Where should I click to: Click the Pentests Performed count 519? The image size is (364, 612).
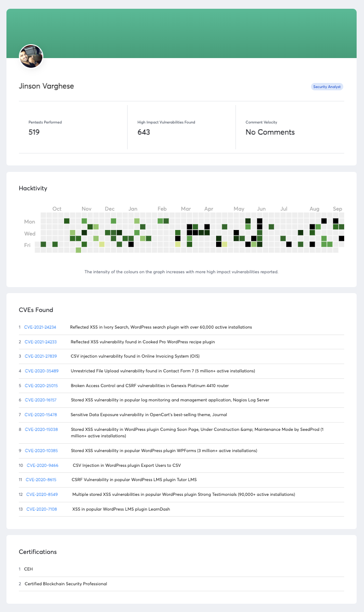pyautogui.click(x=34, y=132)
